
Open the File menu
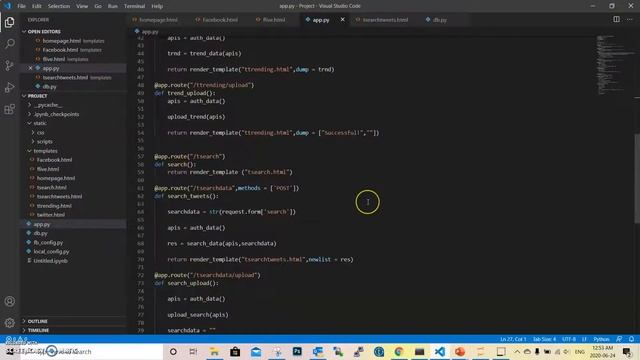click(21, 6)
